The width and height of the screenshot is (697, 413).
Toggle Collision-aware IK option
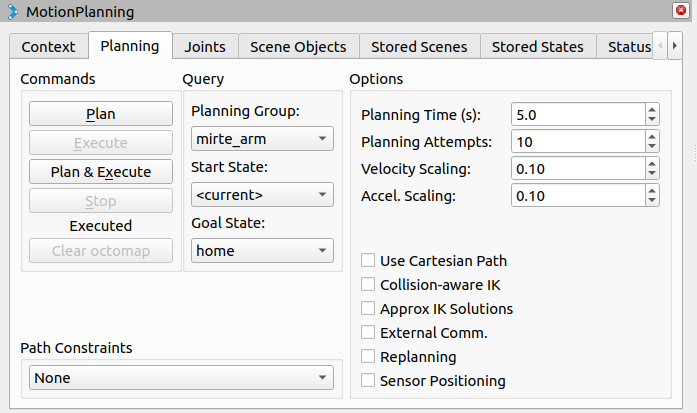368,285
